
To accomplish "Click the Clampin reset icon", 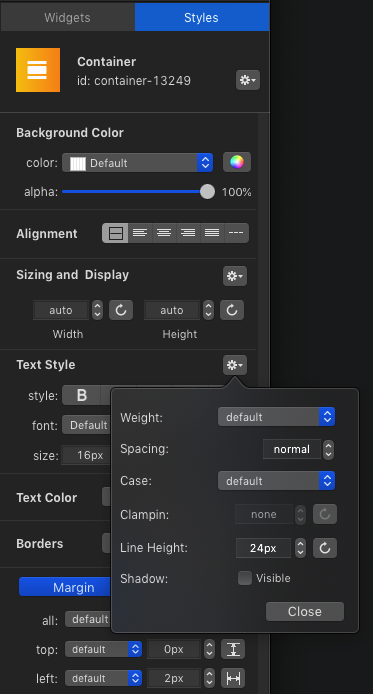I will [x=325, y=514].
